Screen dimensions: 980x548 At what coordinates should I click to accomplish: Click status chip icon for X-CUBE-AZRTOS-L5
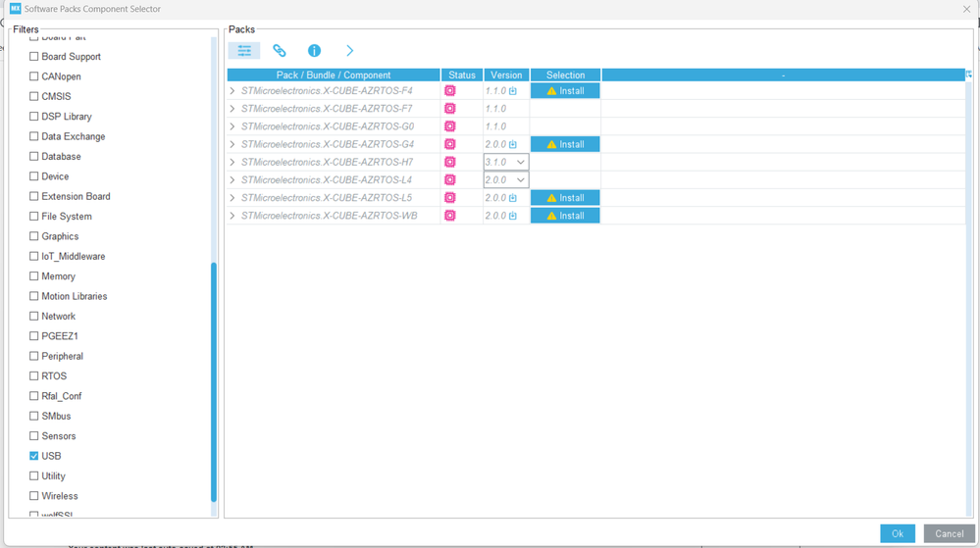click(x=450, y=197)
